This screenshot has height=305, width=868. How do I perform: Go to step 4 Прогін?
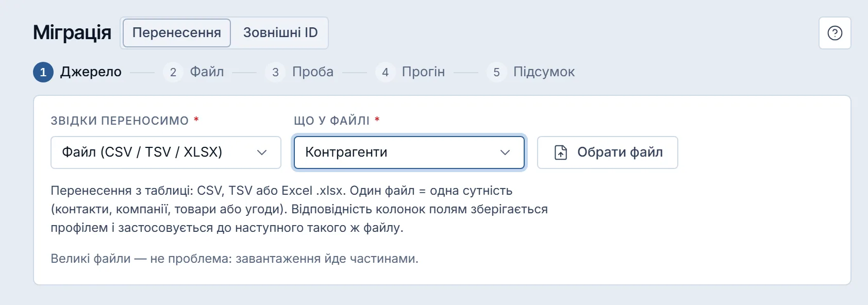[410, 72]
